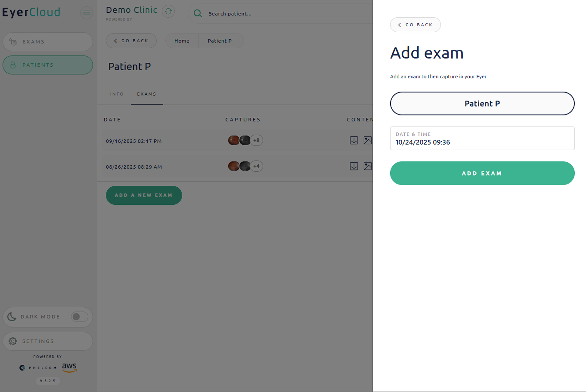Open Settings from the sidebar
Viewport: 586px width, 392px height.
[x=48, y=341]
